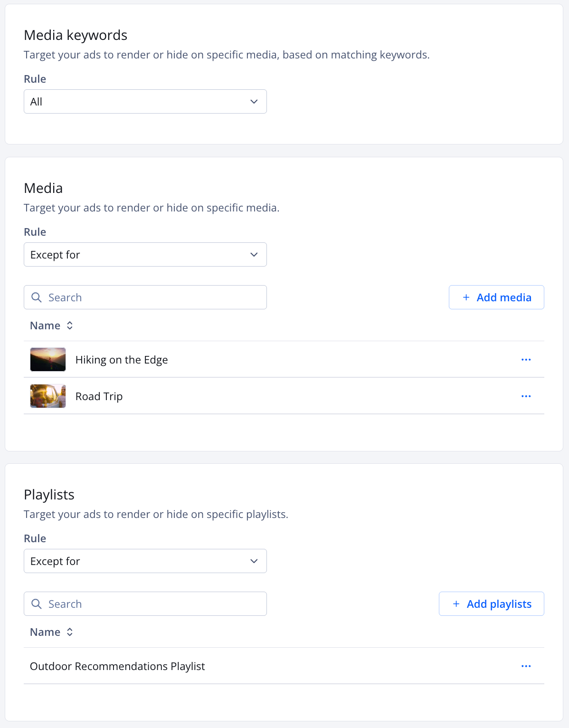
Task: Click the plus icon on Add media
Action: (x=466, y=297)
